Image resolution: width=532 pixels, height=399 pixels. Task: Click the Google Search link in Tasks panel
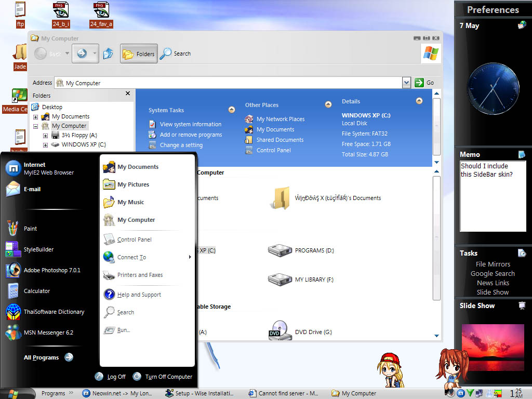point(493,273)
